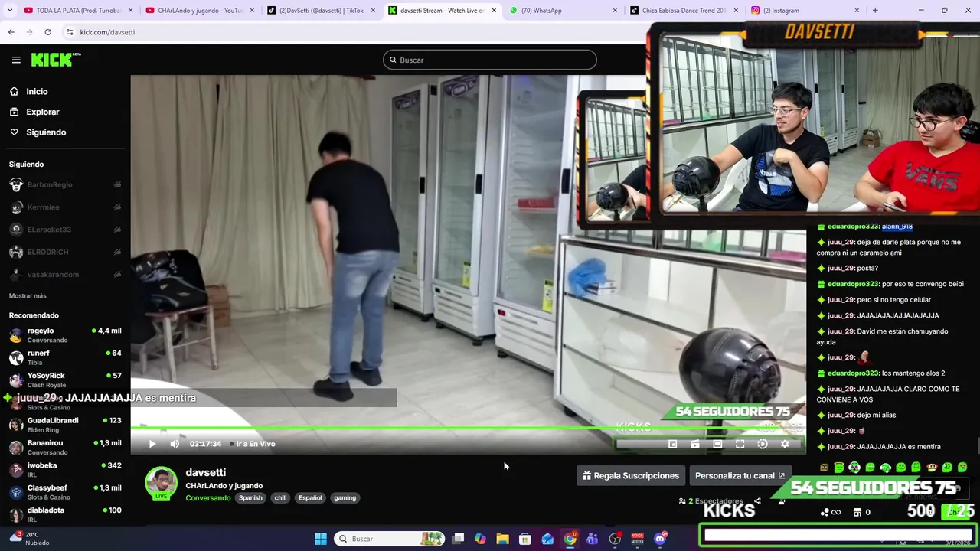The width and height of the screenshot is (980, 551).
Task: Open recommended channel YoSoyRick
Action: (64, 380)
